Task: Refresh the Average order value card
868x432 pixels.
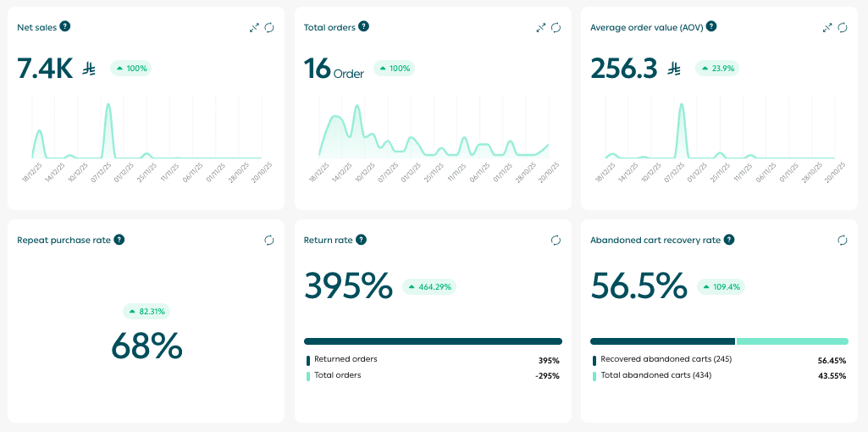Action: 843,27
